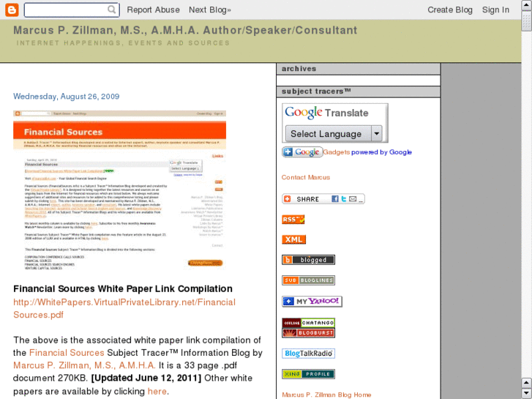The height and width of the screenshot is (399, 532).
Task: Click the Blogger logo icon
Action: tap(12, 10)
